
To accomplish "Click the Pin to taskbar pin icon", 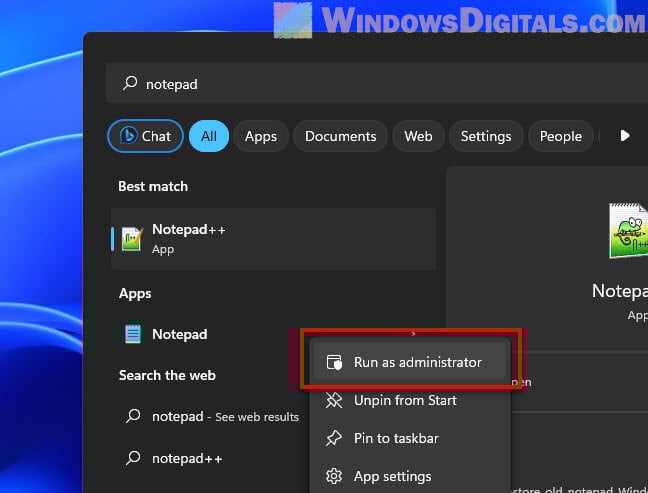I will 334,438.
